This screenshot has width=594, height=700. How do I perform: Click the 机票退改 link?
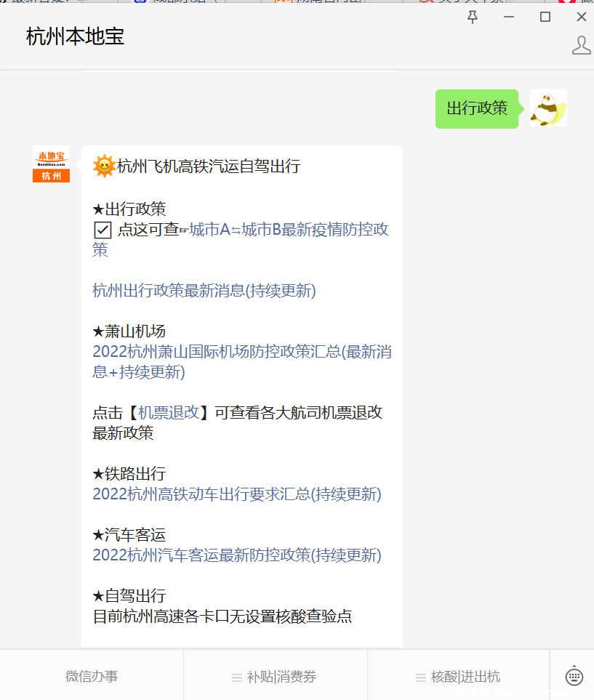click(169, 412)
